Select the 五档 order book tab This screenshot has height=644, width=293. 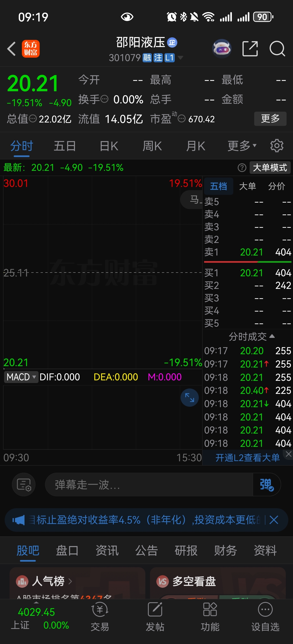[x=219, y=186]
